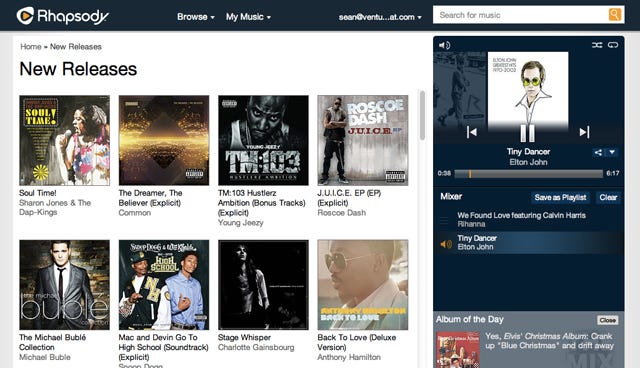The width and height of the screenshot is (640, 368).
Task: Close the Album of the Day panel
Action: pos(607,320)
